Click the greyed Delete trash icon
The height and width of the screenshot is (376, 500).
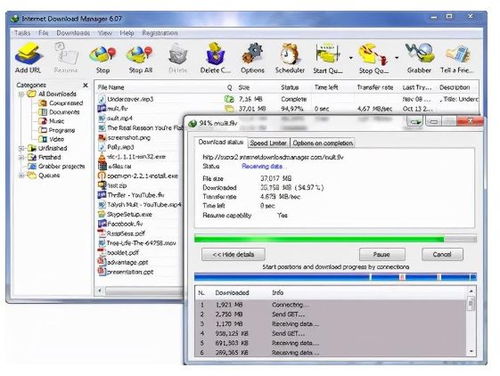pyautogui.click(x=178, y=54)
